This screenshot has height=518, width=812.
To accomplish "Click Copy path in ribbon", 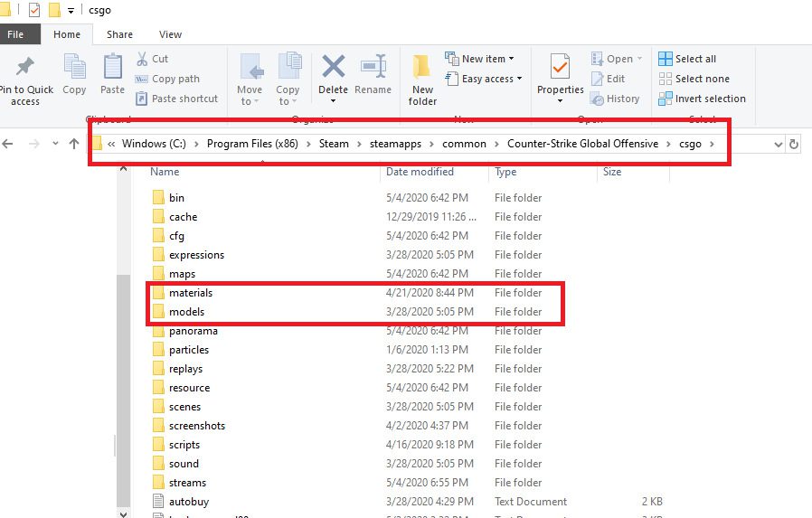I will click(167, 79).
